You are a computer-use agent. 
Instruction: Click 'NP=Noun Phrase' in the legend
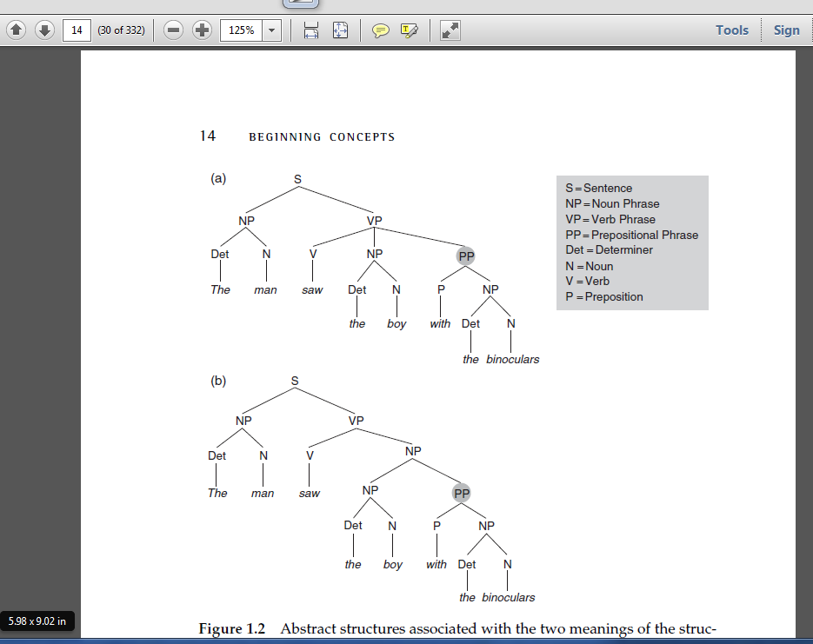pyautogui.click(x=612, y=203)
